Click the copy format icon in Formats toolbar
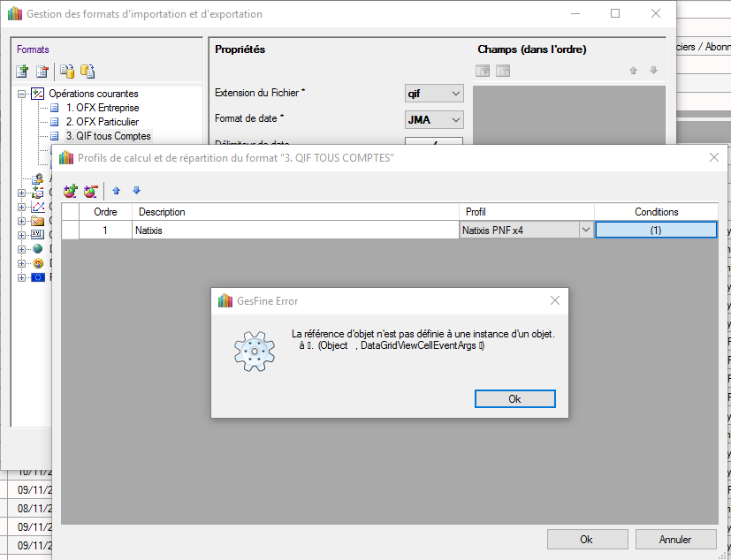Viewport: 731px width, 560px height. 67,72
